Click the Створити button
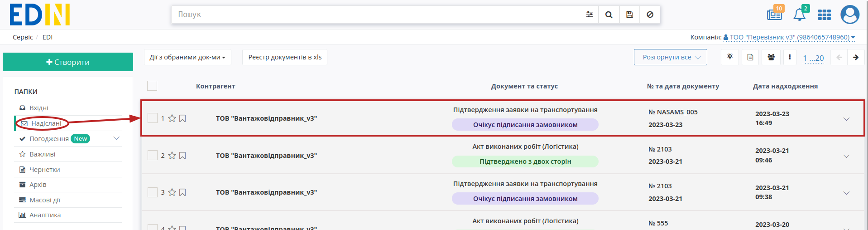868x230 pixels. (x=68, y=62)
